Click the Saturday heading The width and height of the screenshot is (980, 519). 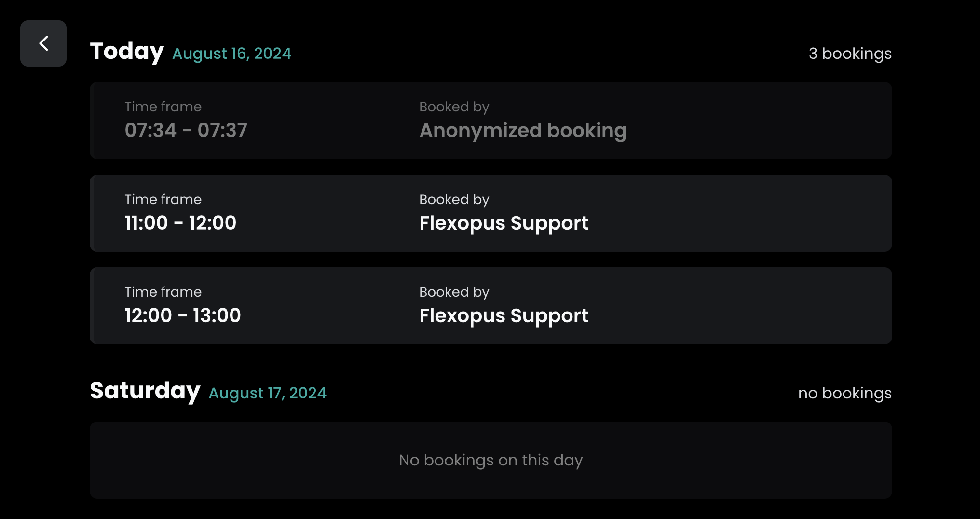coord(145,391)
